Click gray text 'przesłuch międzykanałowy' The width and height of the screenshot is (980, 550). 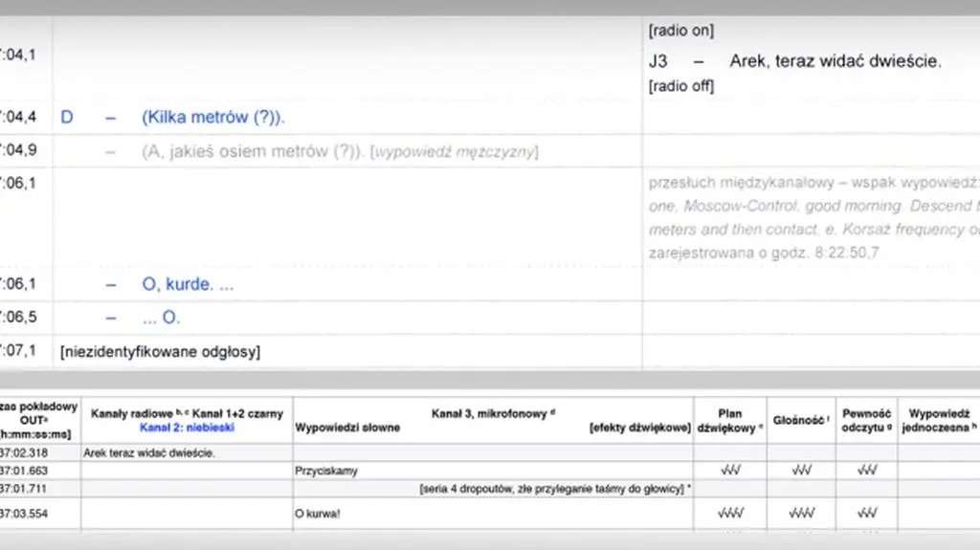742,183
